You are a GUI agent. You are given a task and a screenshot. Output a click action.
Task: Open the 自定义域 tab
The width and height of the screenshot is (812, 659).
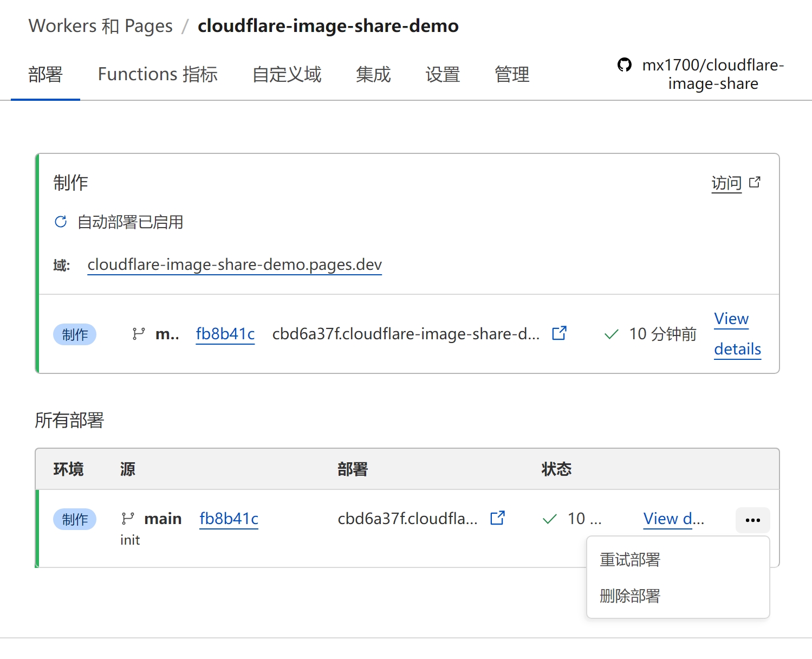287,74
